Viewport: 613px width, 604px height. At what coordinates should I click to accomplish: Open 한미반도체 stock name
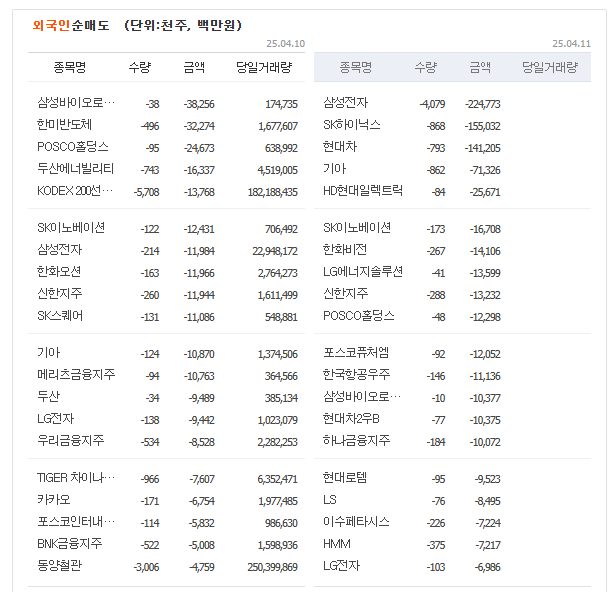[65, 125]
